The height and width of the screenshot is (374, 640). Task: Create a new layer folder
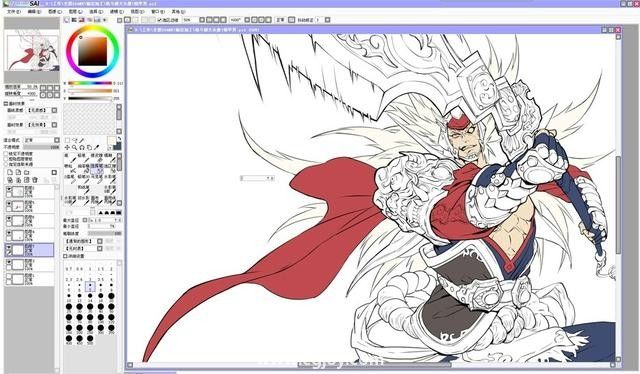point(27,172)
